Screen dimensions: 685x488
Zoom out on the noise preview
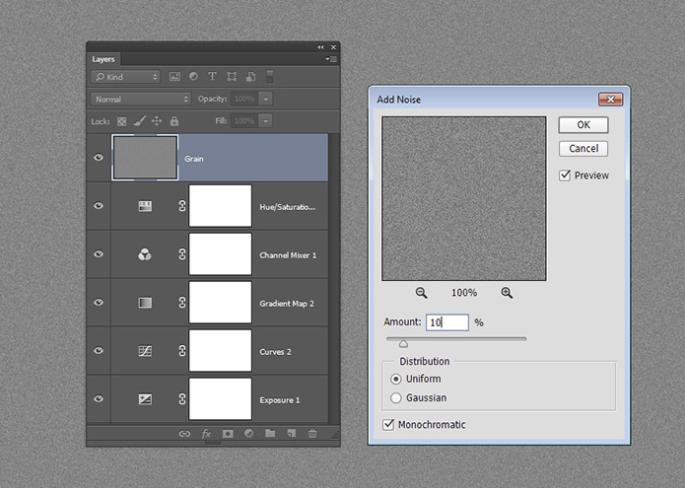point(421,293)
